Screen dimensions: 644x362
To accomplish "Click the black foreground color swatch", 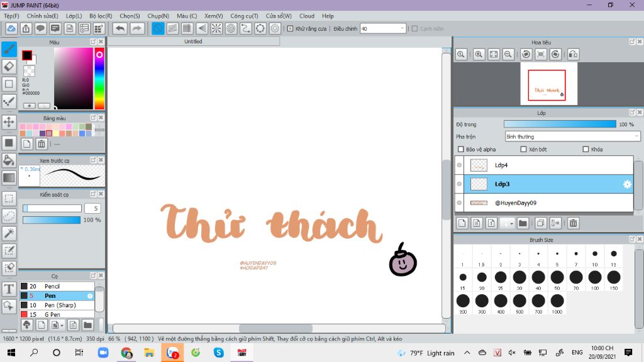I will [26, 55].
